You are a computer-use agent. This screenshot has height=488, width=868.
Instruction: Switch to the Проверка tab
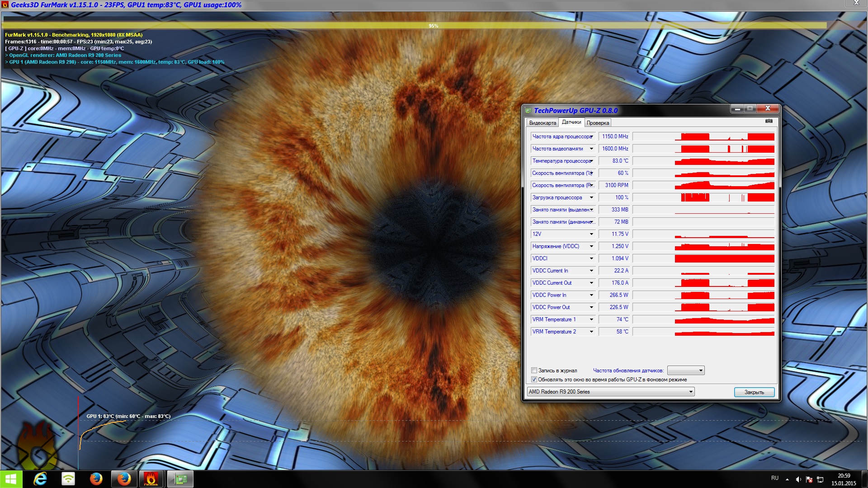click(598, 123)
